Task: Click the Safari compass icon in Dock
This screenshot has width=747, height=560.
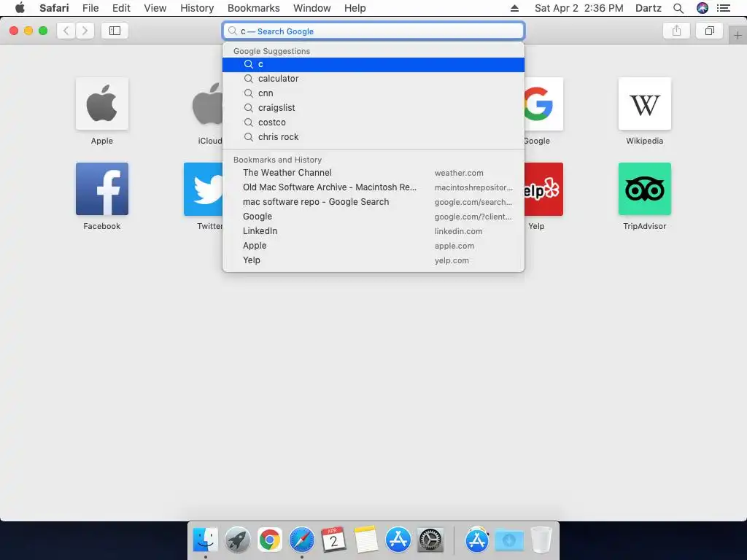Action: pos(302,540)
